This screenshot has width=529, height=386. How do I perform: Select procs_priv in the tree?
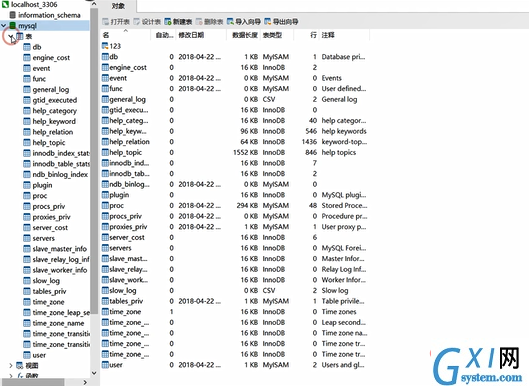point(49,206)
